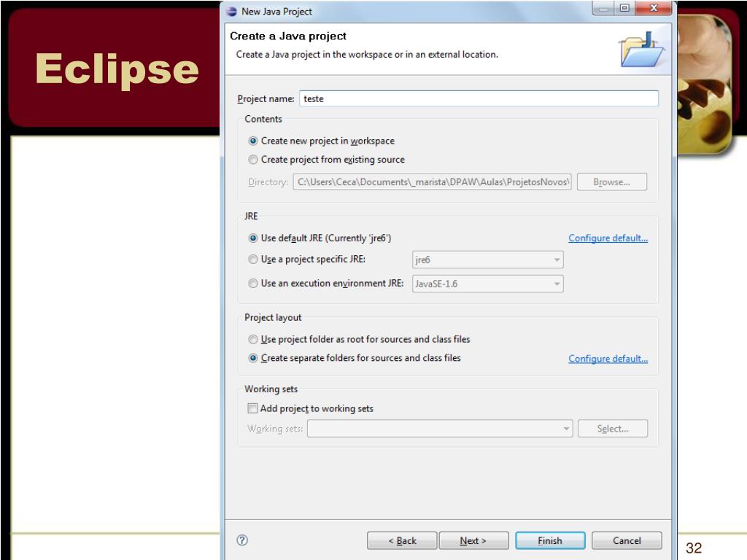Click the slide number 32
Screen dimensions: 747x560
click(x=694, y=548)
